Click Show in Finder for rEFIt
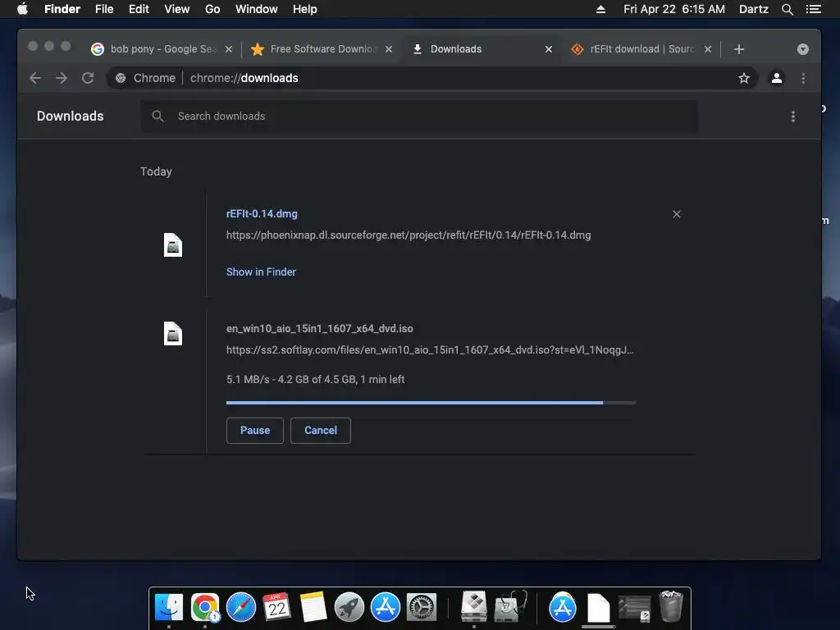This screenshot has width=840, height=630. coord(261,272)
